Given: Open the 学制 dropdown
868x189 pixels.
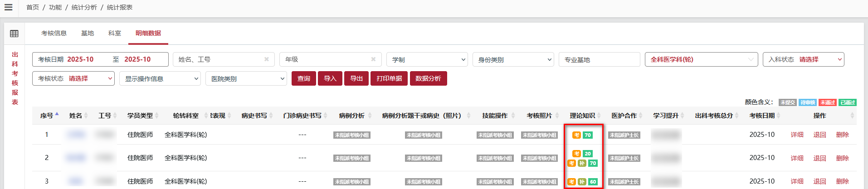Looking at the screenshot, I should pyautogui.click(x=427, y=59).
